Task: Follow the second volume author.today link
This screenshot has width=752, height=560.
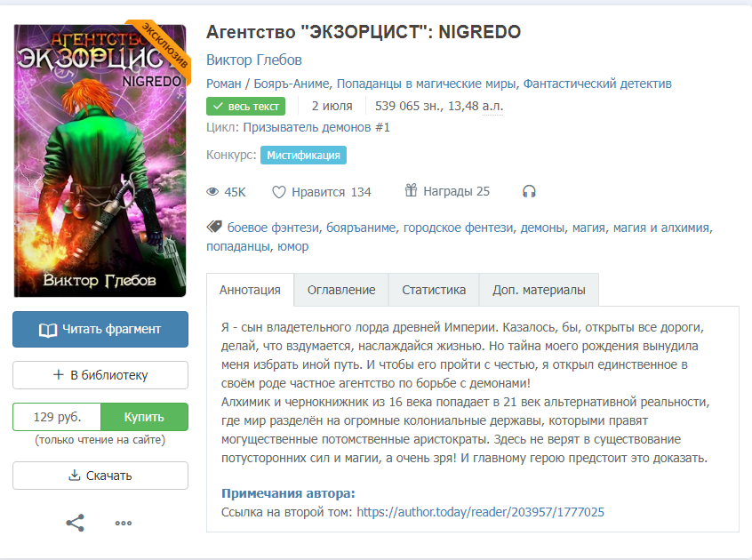Action: click(480, 512)
